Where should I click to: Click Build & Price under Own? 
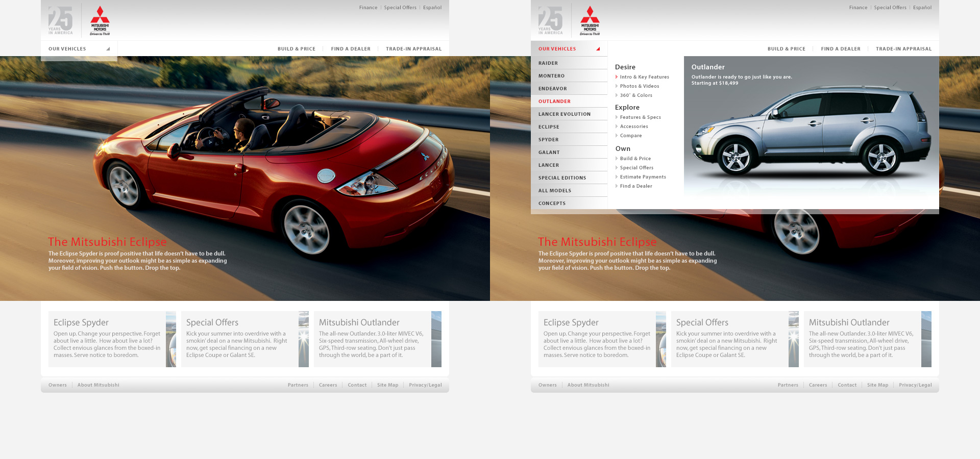635,159
